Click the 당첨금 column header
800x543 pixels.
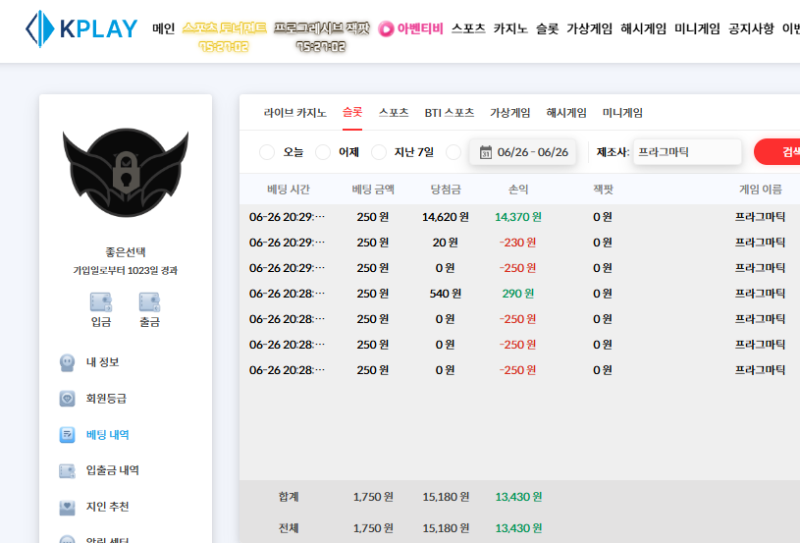pyautogui.click(x=445, y=190)
